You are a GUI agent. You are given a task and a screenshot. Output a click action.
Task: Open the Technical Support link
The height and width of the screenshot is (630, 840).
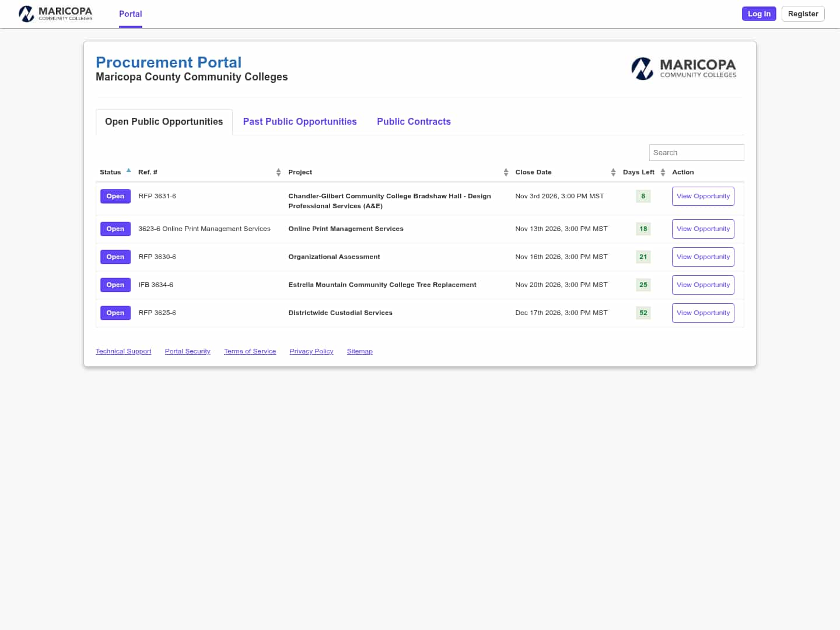[x=123, y=351]
